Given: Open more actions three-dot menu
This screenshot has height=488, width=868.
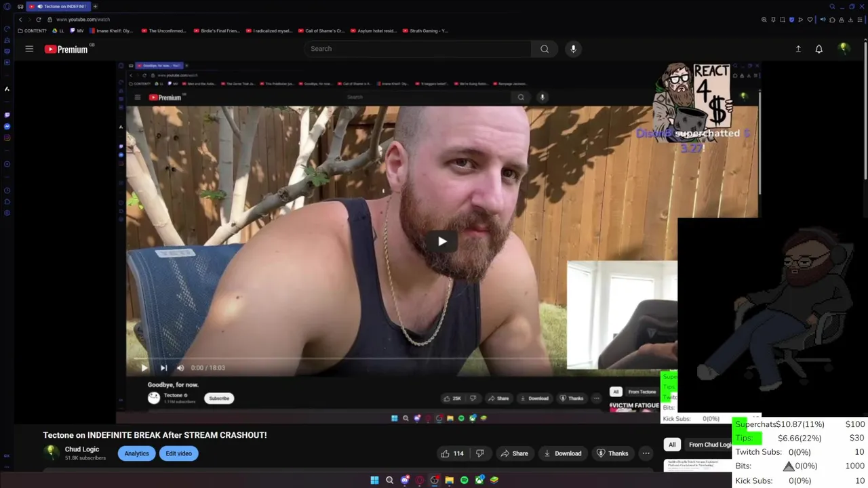Looking at the screenshot, I should 646,453.
